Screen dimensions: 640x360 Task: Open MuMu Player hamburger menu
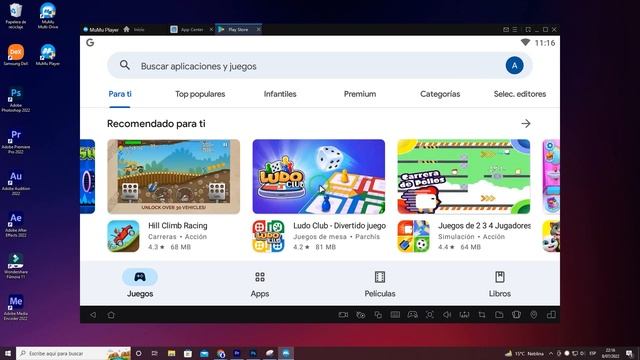point(515,29)
